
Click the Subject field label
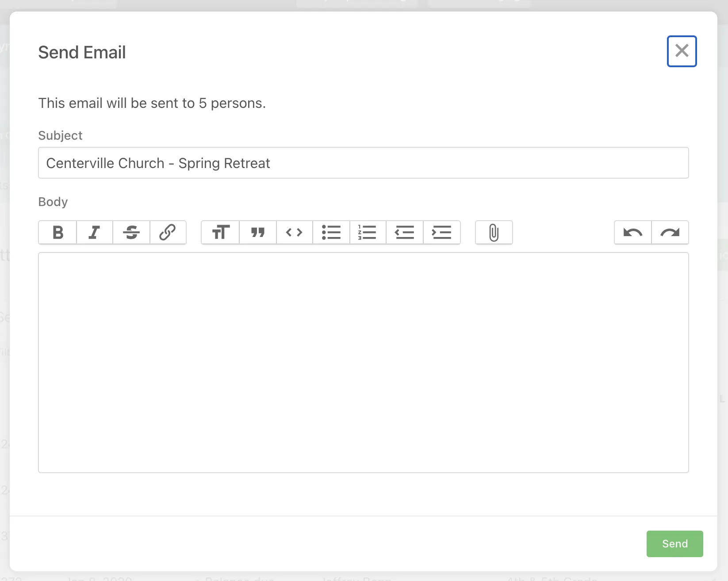coord(60,135)
